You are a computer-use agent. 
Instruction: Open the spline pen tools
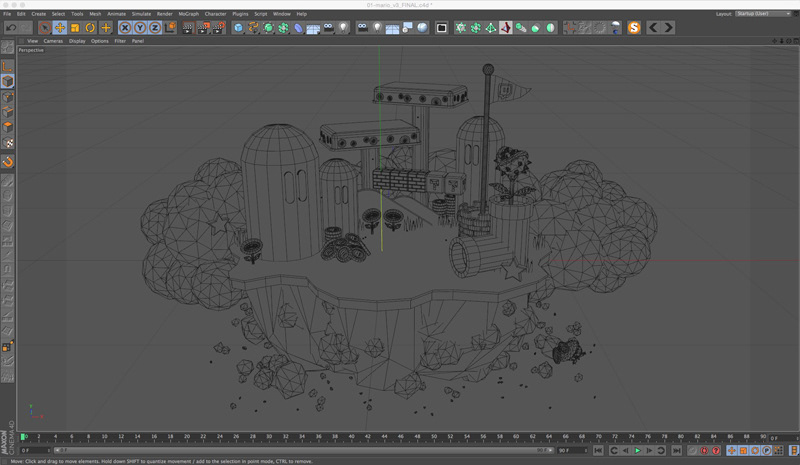point(253,28)
